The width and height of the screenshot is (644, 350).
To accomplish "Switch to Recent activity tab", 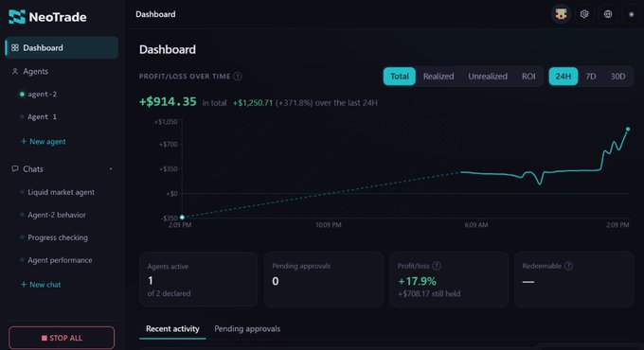I will point(172,329).
